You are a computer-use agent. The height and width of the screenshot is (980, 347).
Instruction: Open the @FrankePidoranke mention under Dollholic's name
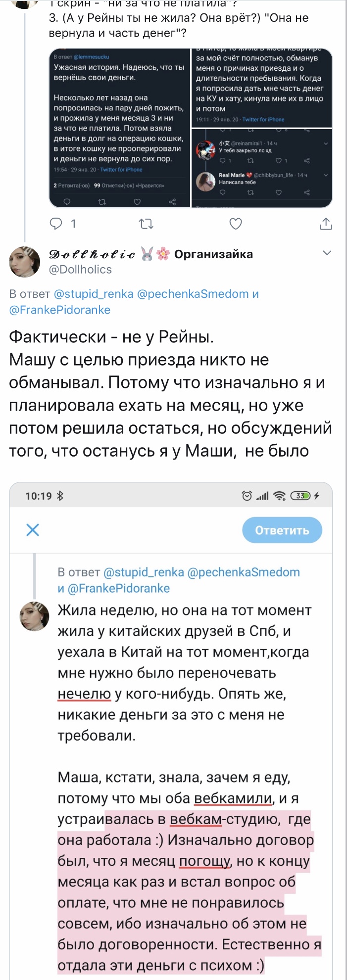(60, 310)
